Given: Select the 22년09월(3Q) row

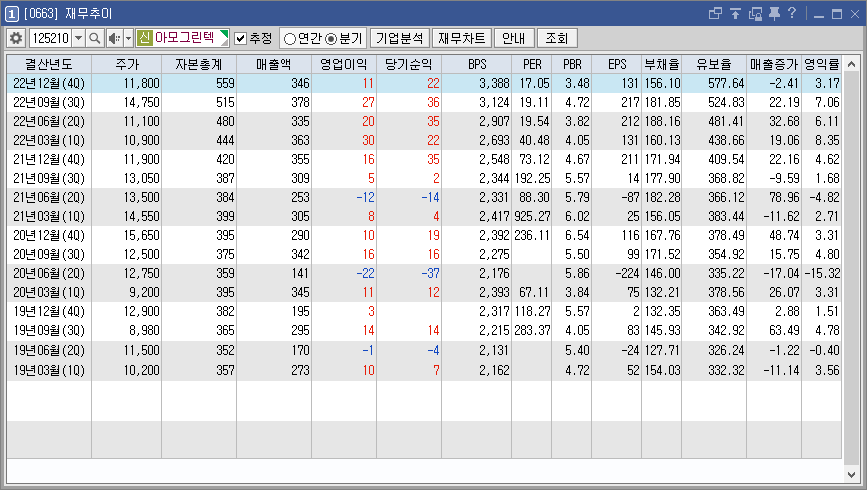Looking at the screenshot, I should [424, 102].
